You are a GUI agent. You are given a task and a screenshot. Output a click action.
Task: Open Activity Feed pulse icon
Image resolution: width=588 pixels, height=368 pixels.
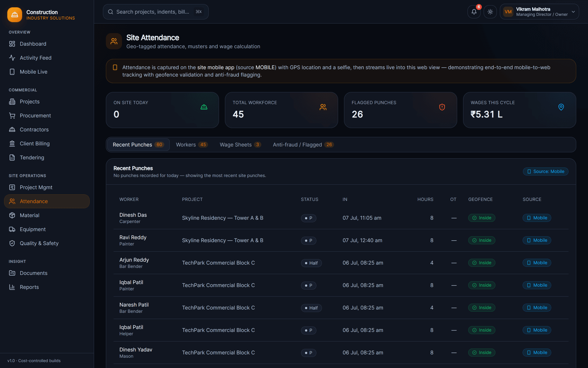12,58
